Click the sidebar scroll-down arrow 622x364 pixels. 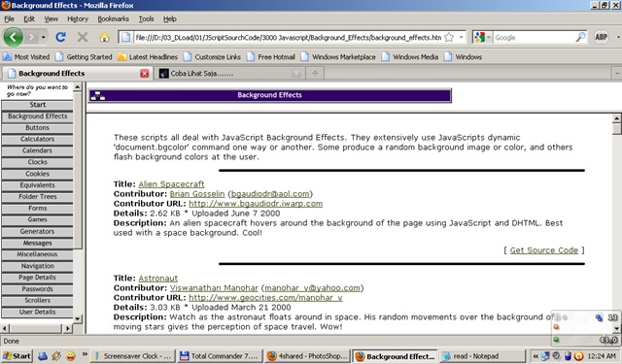click(78, 318)
